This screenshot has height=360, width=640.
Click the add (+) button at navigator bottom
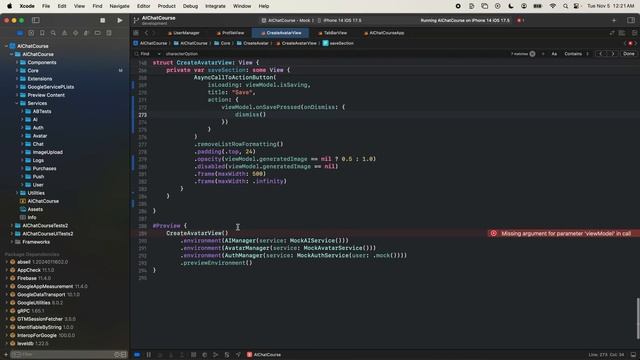[x=6, y=355]
